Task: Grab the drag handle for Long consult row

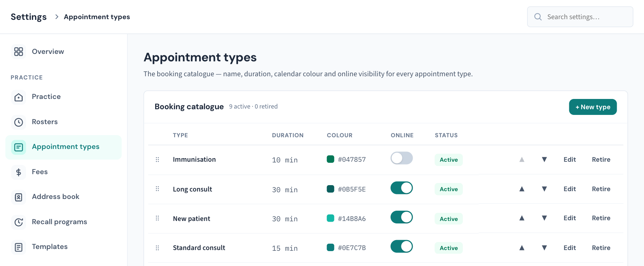Action: 157,189
